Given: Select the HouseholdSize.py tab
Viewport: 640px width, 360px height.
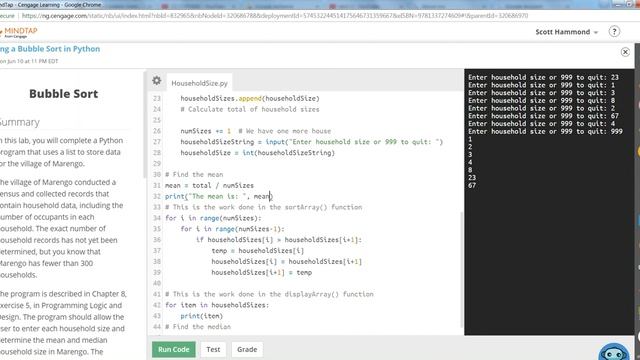Looking at the screenshot, I should (x=199, y=83).
